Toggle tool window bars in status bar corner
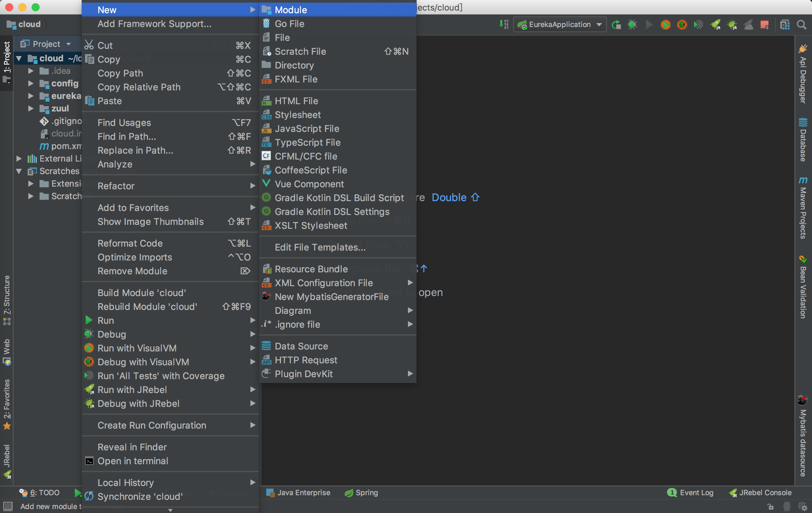This screenshot has width=812, height=513. tap(8, 506)
